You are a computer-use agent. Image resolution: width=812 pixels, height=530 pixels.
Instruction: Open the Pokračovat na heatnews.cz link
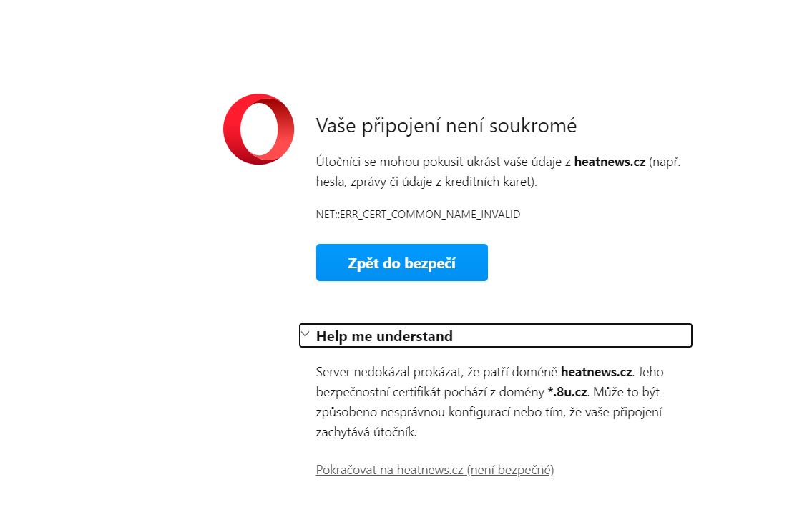click(x=435, y=469)
